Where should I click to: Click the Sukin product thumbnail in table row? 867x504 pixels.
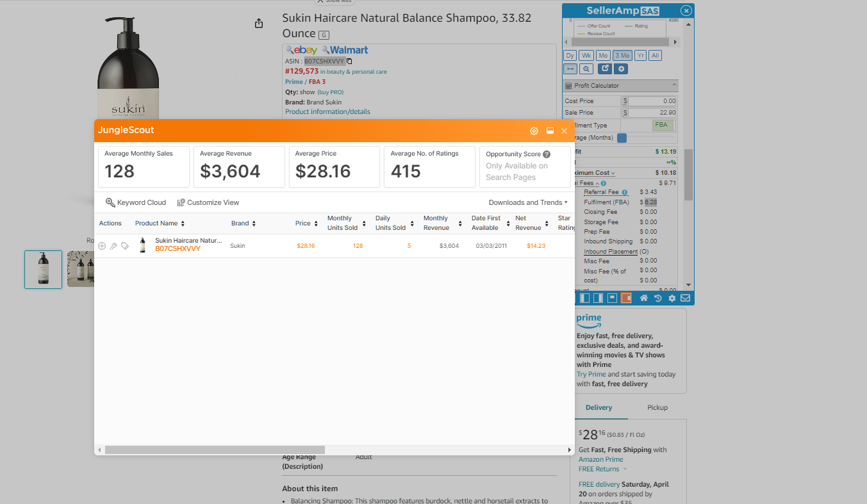[x=142, y=245]
